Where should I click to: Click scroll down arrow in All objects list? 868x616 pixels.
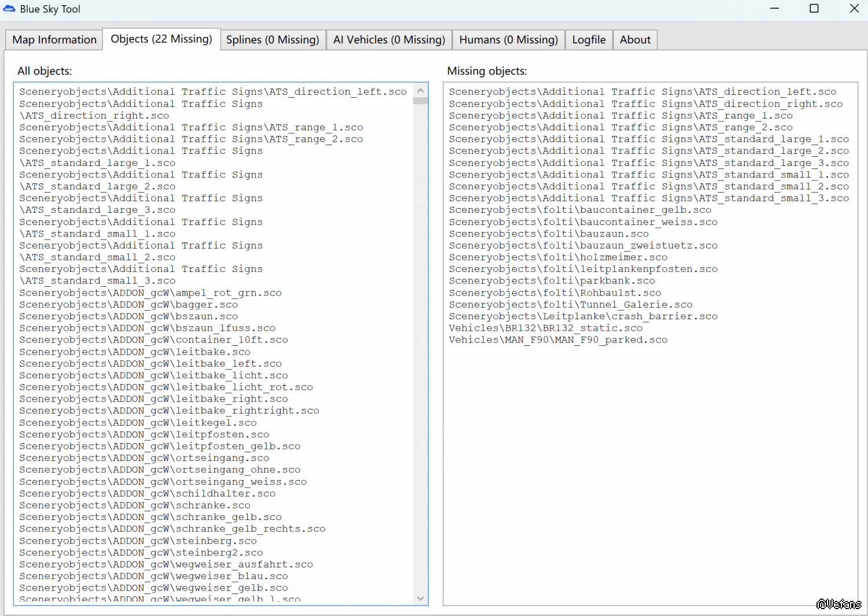pos(421,598)
